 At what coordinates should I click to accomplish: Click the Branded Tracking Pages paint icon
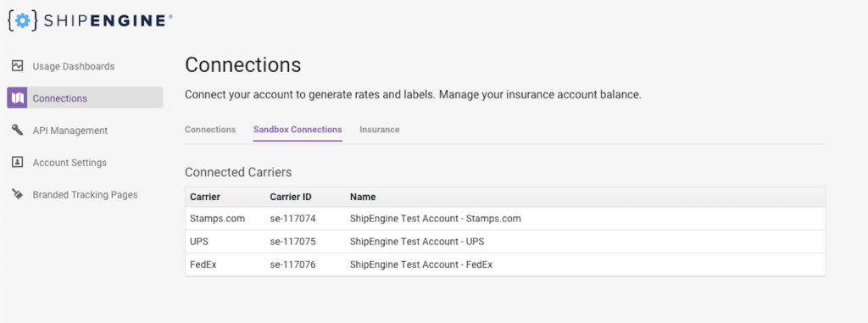click(17, 194)
